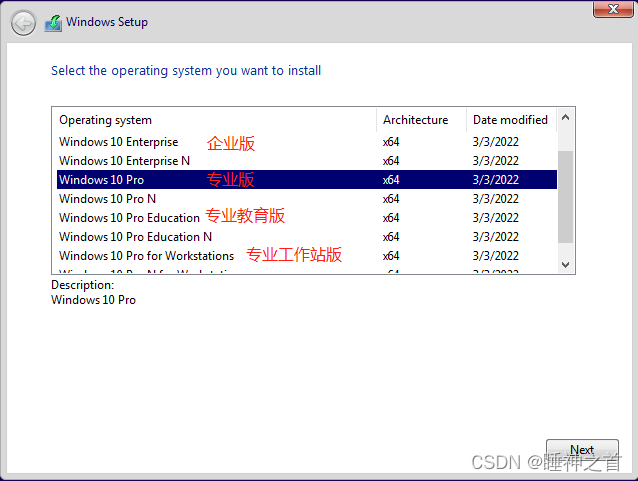Screen dimensions: 638x481
Task: Select Windows 10 Enterprise N row
Action: click(x=307, y=161)
